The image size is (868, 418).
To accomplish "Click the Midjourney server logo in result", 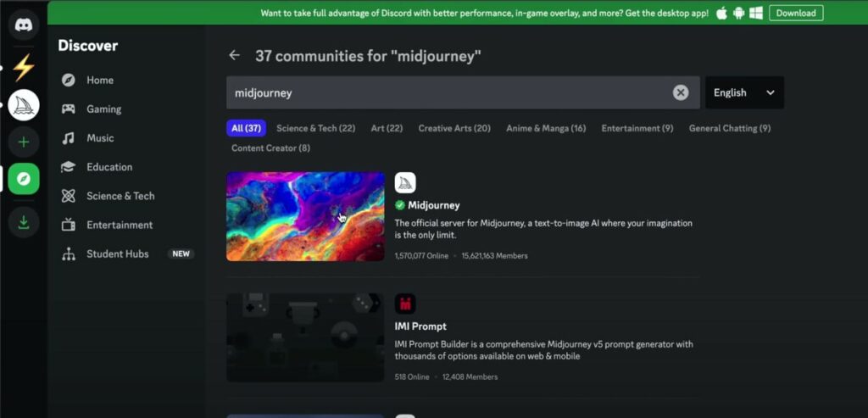I will tap(405, 182).
